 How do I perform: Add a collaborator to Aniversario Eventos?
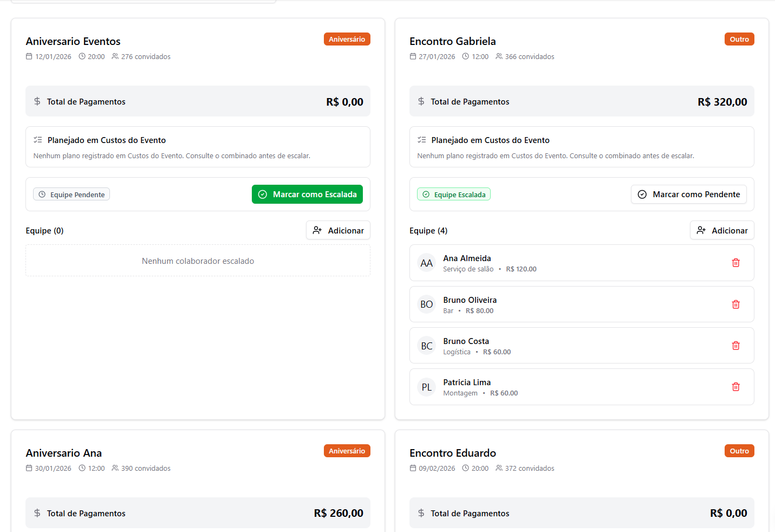click(x=338, y=230)
